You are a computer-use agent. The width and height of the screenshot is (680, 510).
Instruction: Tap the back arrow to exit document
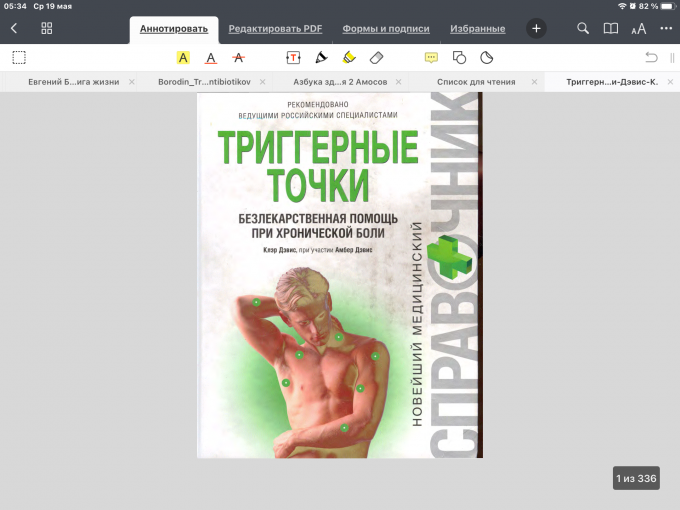point(14,29)
